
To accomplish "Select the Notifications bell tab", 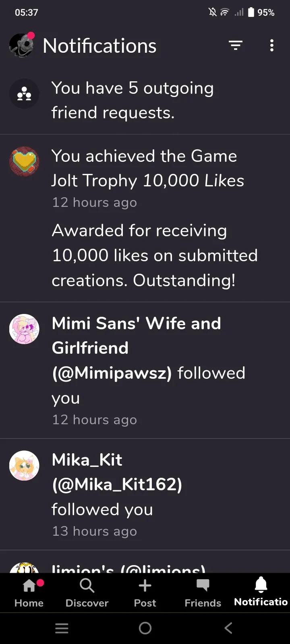I will (261, 592).
